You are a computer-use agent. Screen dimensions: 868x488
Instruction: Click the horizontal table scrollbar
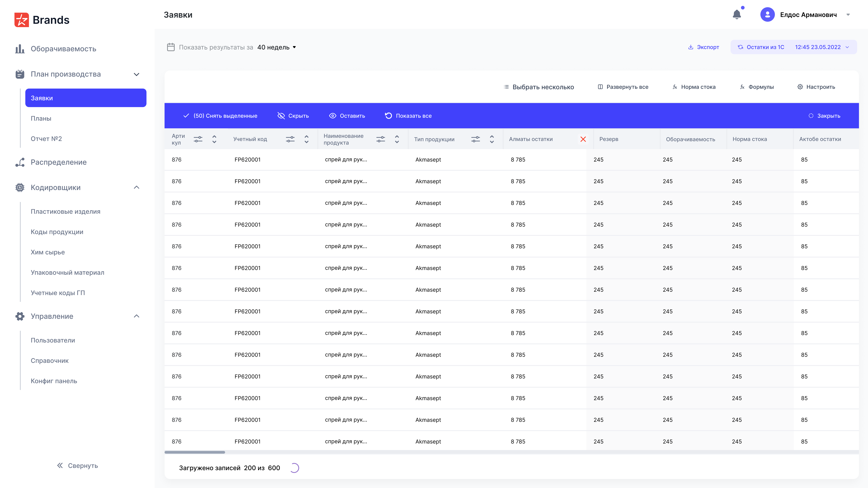(195, 452)
